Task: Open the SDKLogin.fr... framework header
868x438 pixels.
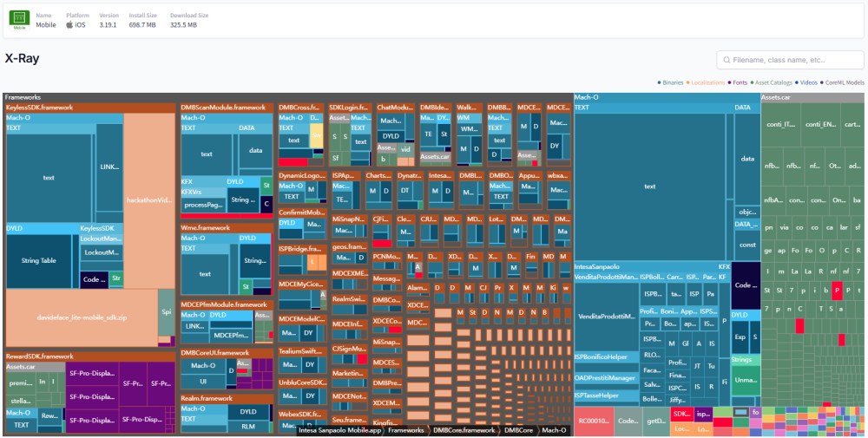Action: click(350, 108)
